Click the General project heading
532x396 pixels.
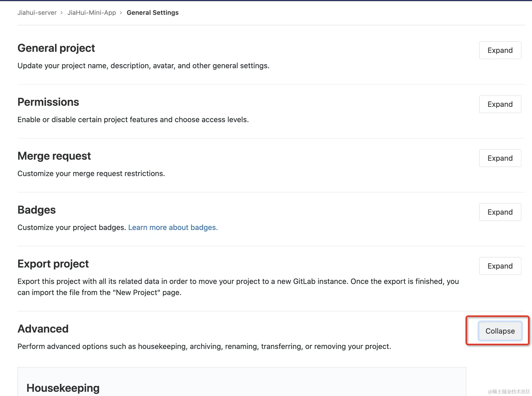coord(56,48)
